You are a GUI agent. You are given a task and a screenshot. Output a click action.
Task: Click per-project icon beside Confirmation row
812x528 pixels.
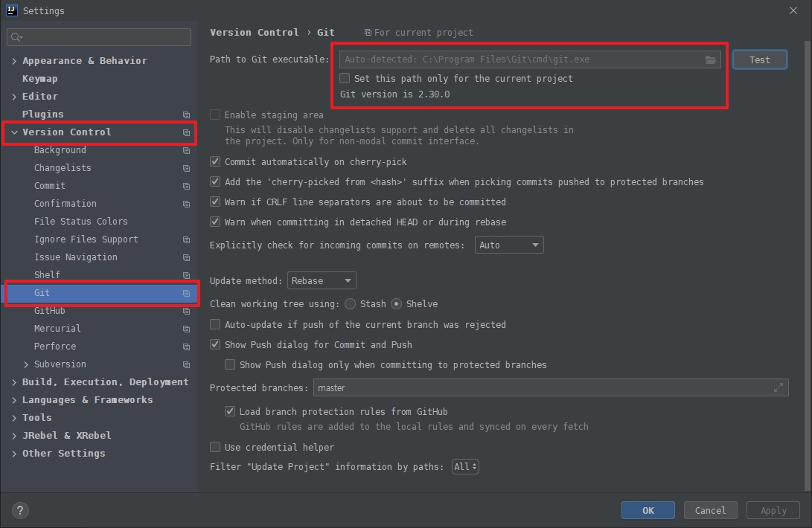pos(186,205)
